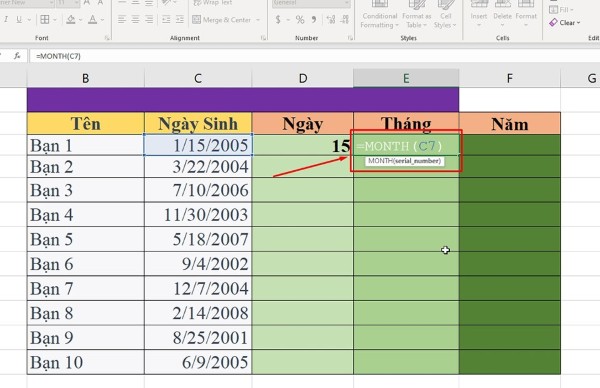Align text left icon

pyautogui.click(x=121, y=20)
